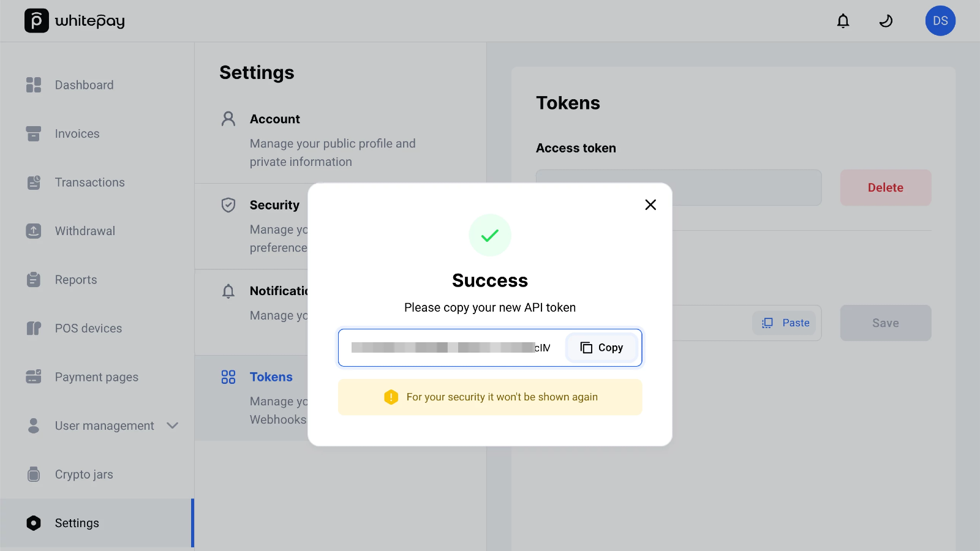Open Transactions in the sidebar

89,182
